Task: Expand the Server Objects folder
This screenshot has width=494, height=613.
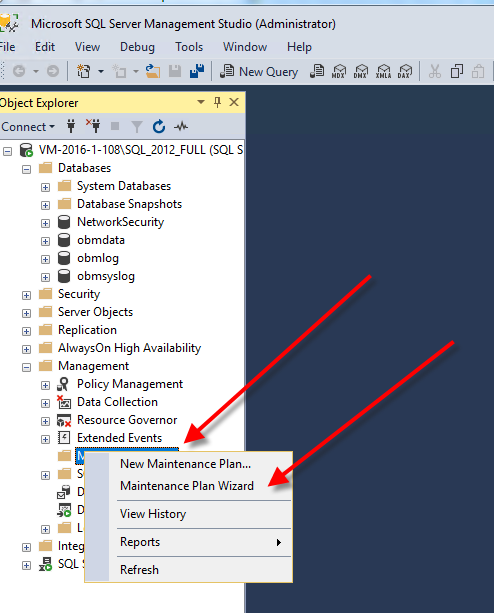Action: tap(26, 313)
